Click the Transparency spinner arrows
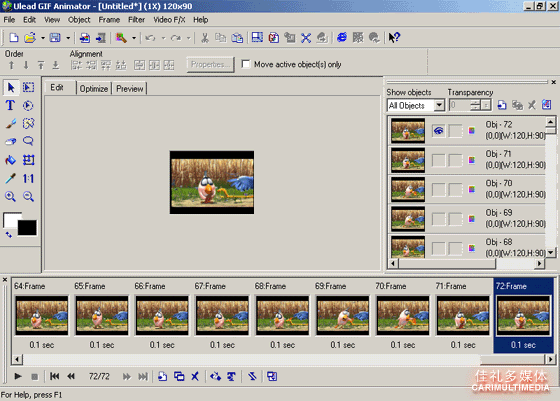The image size is (560, 401). pyautogui.click(x=475, y=105)
